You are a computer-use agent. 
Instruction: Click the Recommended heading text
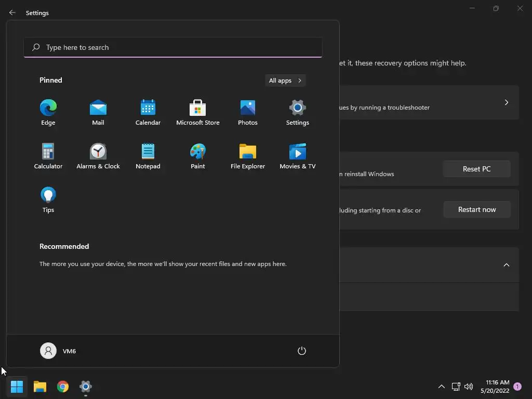pyautogui.click(x=64, y=246)
